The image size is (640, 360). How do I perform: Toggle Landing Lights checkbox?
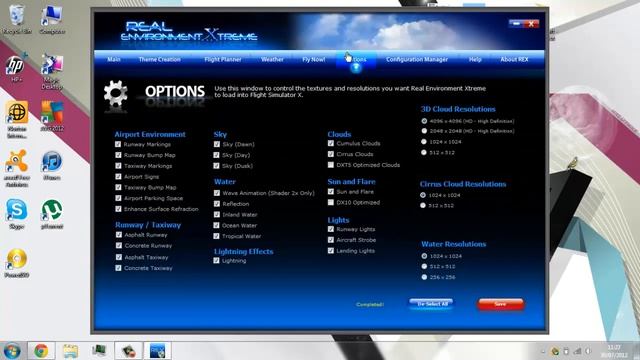331,251
